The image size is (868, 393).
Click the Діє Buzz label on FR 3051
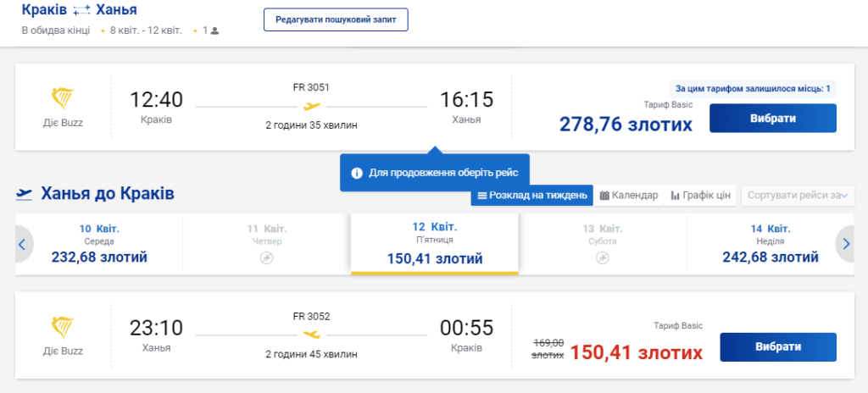[63, 123]
